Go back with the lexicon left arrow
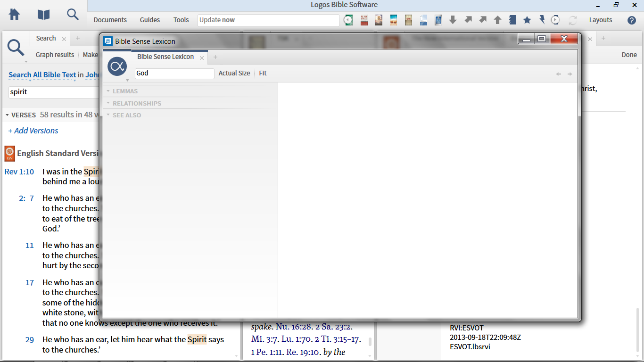 click(559, 74)
